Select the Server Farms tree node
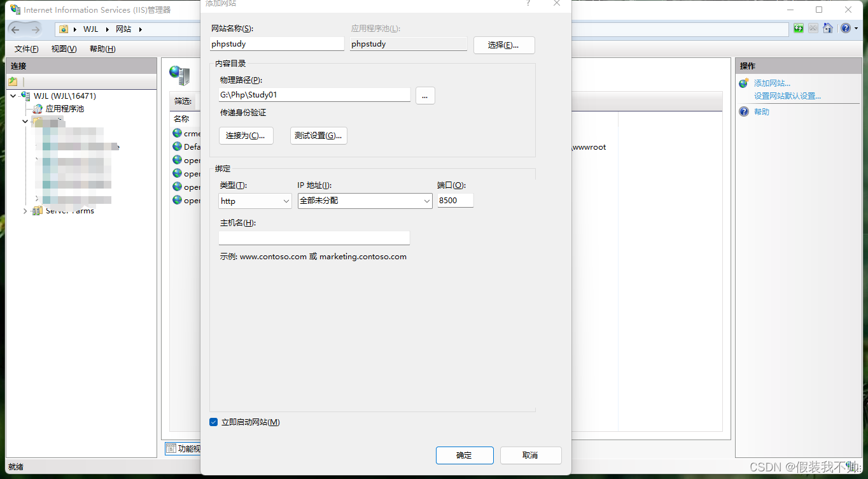 (x=70, y=211)
